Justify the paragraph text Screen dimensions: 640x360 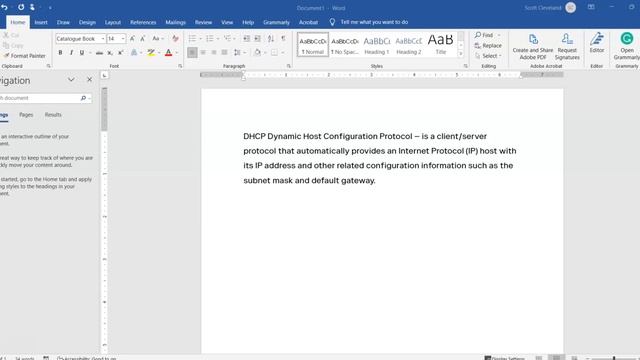224,53
